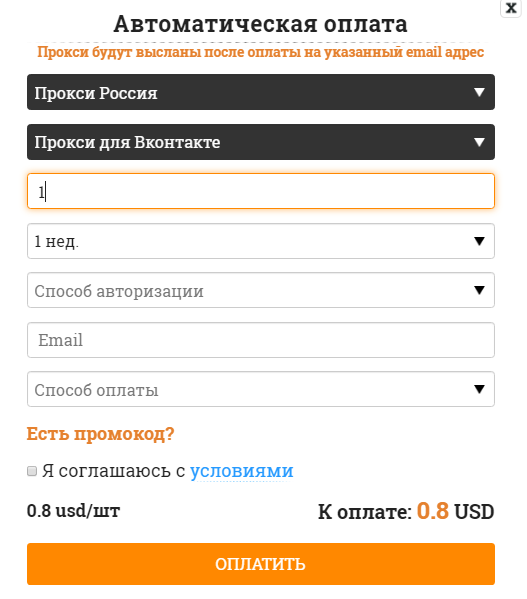
Task: Click the arrow on Способ оплаты selector
Action: click(479, 389)
